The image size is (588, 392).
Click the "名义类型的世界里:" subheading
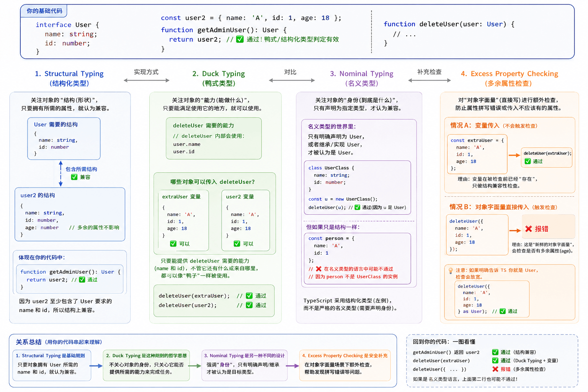point(332,126)
